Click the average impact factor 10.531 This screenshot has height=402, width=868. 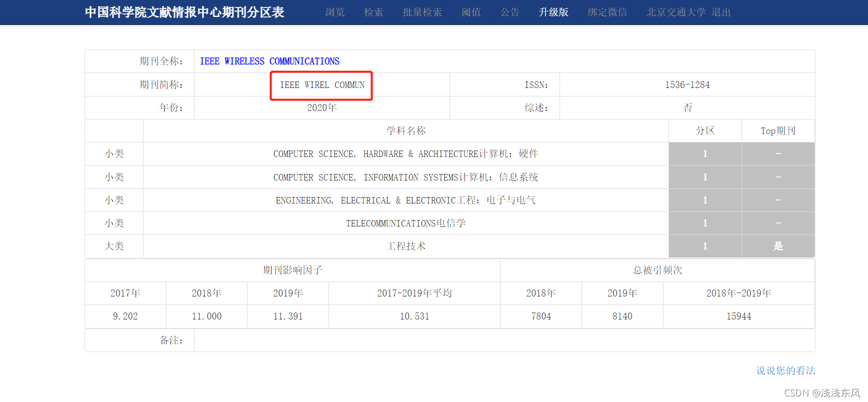tap(414, 316)
